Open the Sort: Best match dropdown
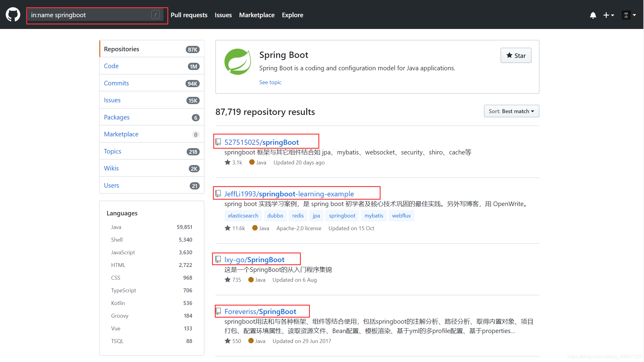The image size is (644, 362). point(511,111)
